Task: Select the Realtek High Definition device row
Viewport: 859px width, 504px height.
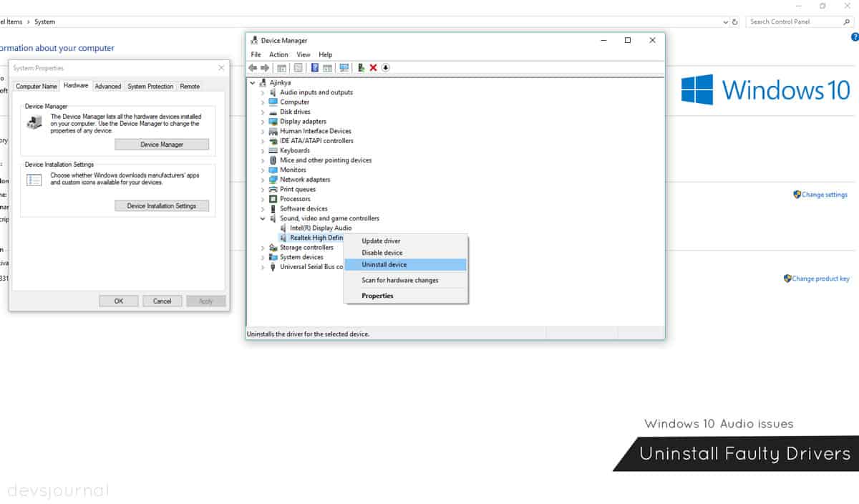Action: (x=311, y=238)
